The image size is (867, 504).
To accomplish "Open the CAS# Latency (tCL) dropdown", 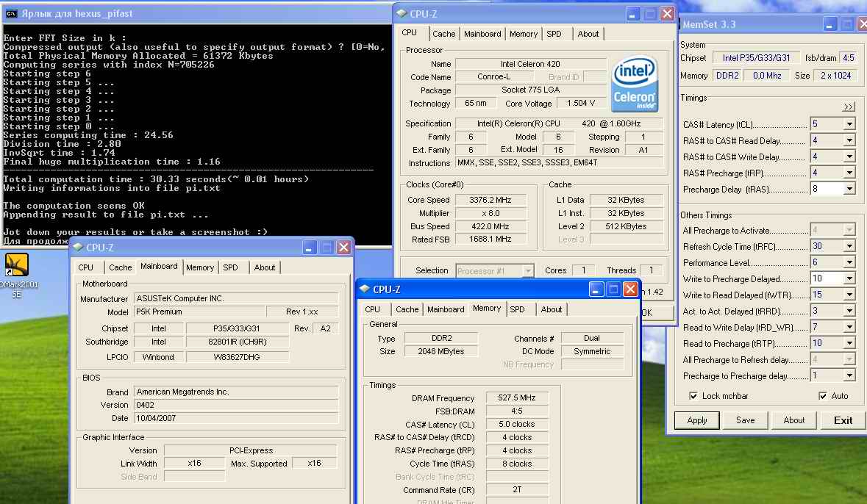I will click(849, 124).
